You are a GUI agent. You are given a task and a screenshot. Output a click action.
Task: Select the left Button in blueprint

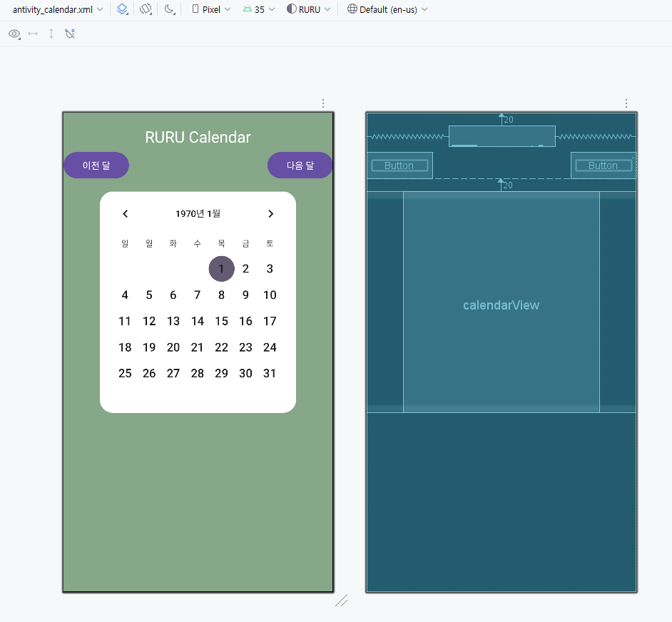pos(399,165)
